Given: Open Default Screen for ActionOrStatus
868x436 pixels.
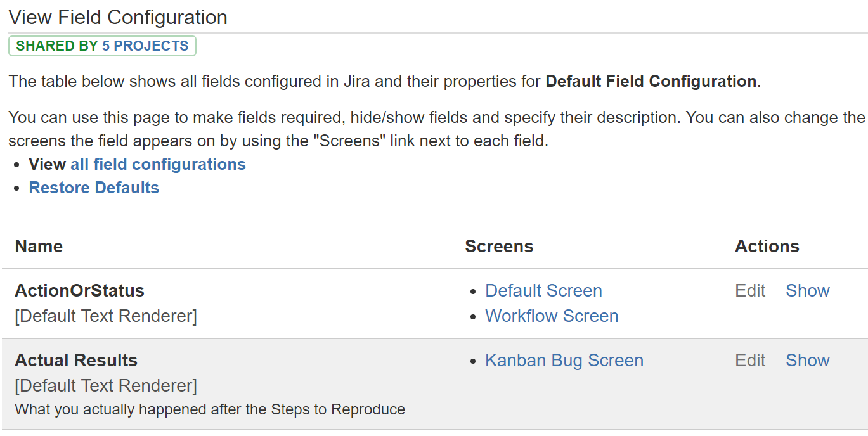Looking at the screenshot, I should pos(543,291).
